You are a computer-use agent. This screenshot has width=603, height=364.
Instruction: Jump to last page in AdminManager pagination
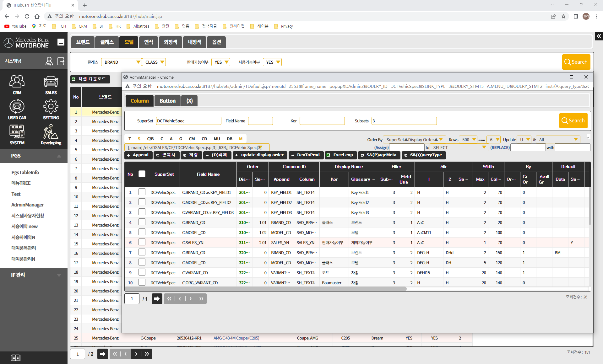click(201, 299)
